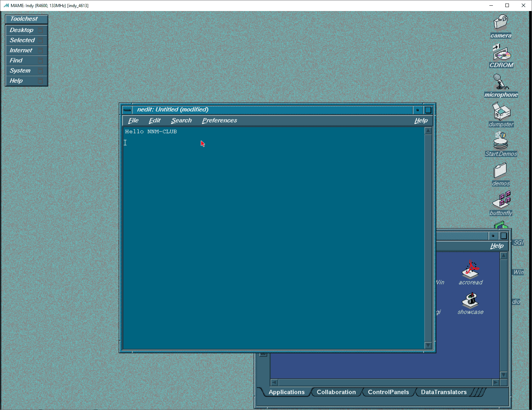
Task: Switch to the DataTranslators tab
Action: (444, 392)
